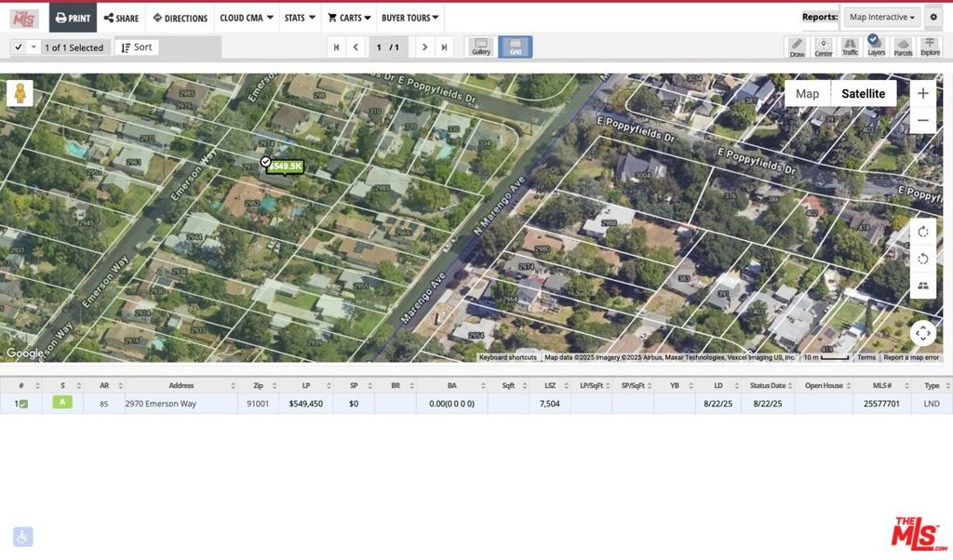Tilt the map view
The image size is (953, 560).
[x=922, y=286]
